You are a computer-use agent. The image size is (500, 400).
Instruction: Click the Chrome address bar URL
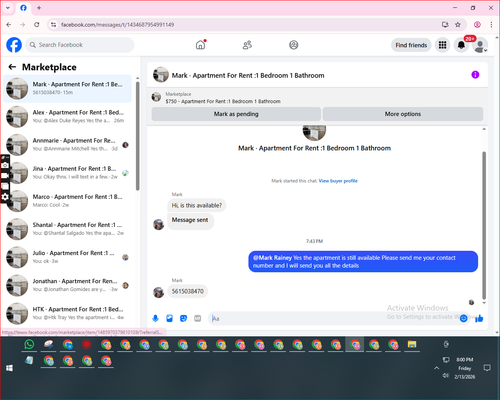pyautogui.click(x=117, y=24)
